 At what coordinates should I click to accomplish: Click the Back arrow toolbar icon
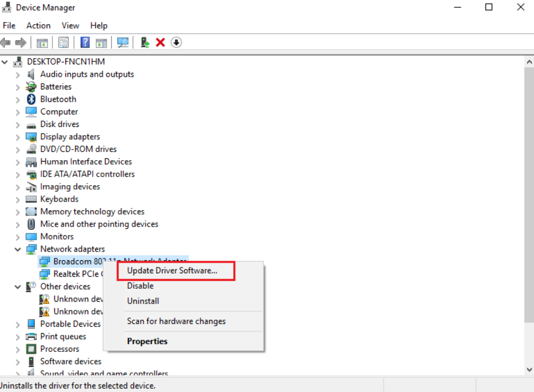(x=5, y=43)
